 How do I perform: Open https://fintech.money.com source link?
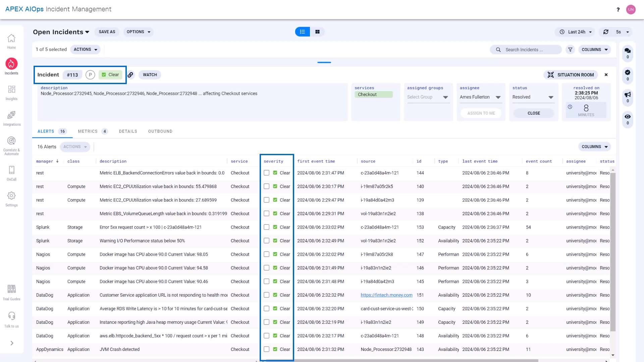386,295
